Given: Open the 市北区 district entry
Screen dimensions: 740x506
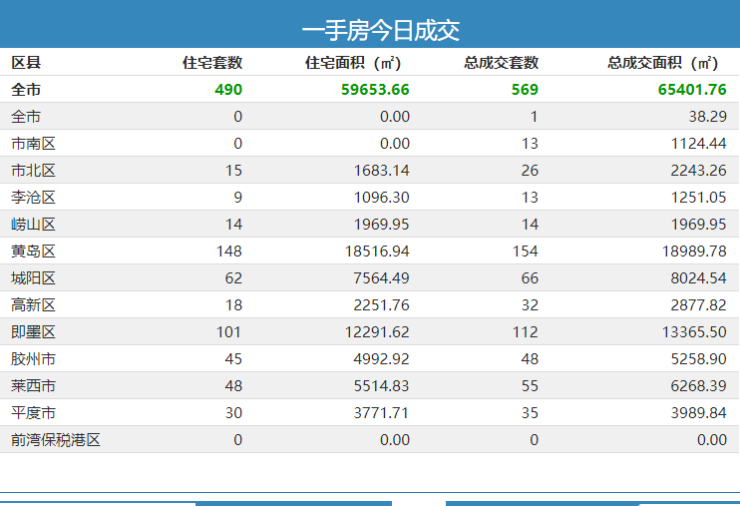Looking at the screenshot, I should click(x=33, y=171).
